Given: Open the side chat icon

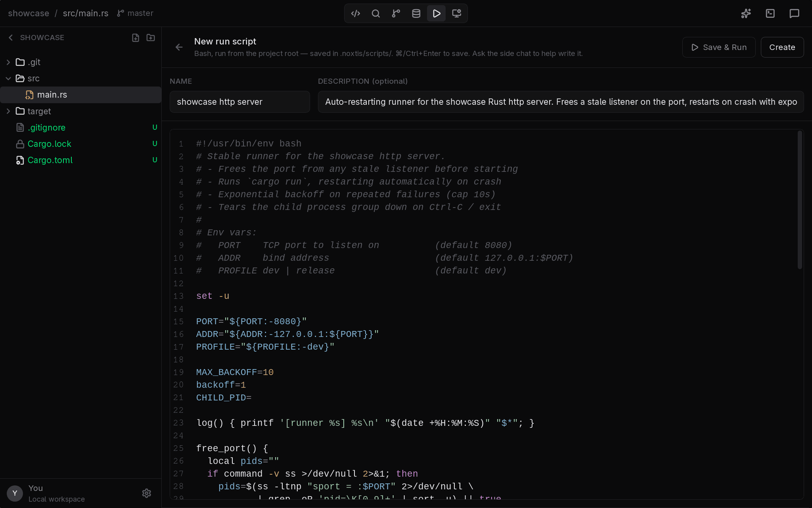Looking at the screenshot, I should point(795,13).
